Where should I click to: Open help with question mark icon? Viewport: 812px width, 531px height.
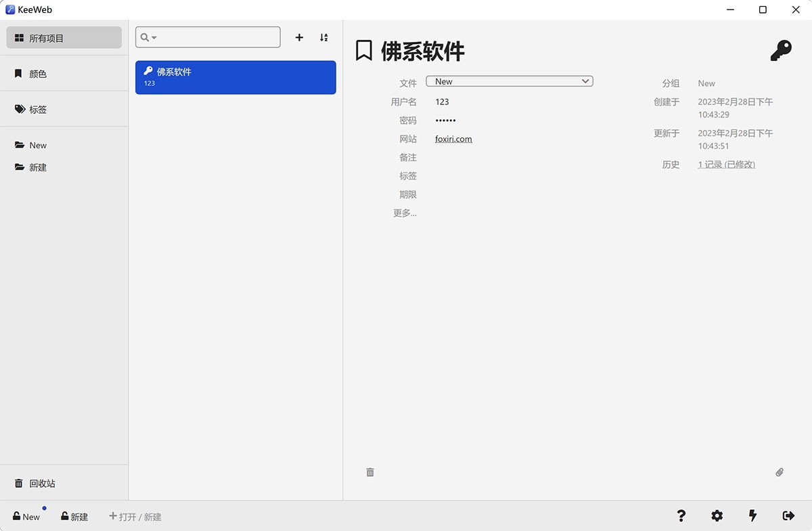681,516
